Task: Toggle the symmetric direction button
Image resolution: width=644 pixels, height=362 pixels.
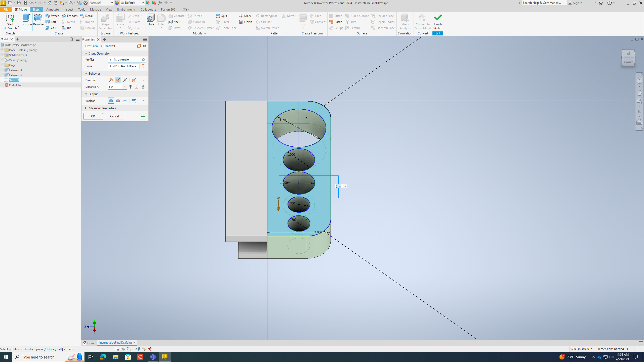Action: [125, 80]
